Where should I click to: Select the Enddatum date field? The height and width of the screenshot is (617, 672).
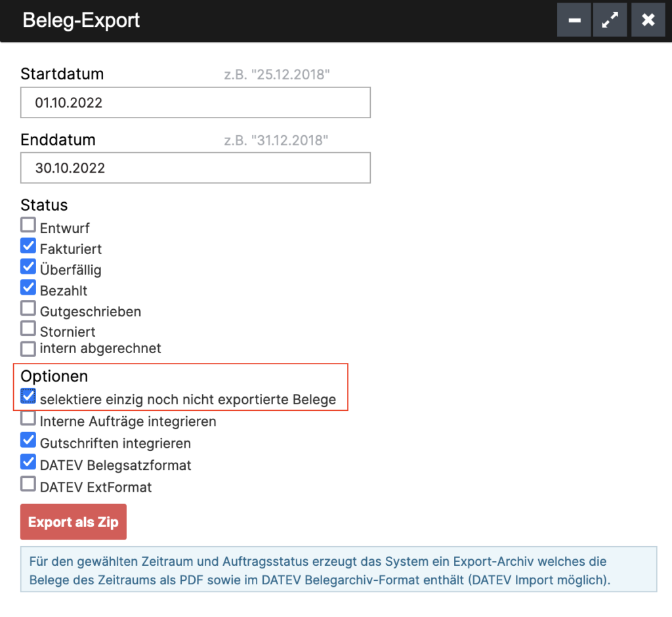coord(195,168)
